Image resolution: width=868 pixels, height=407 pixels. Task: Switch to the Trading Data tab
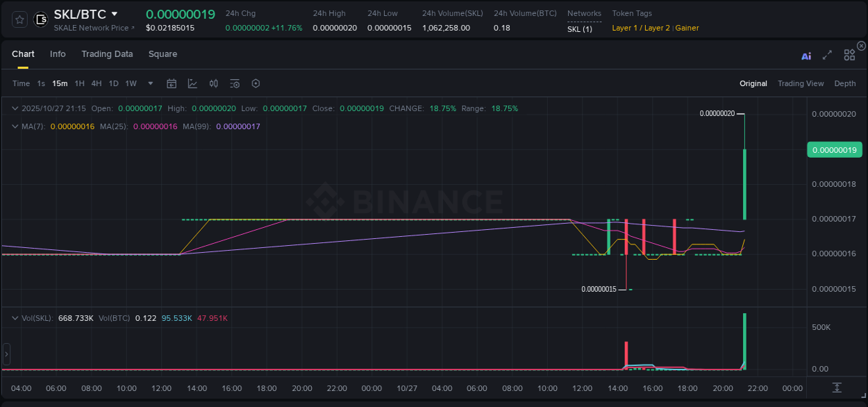click(107, 54)
